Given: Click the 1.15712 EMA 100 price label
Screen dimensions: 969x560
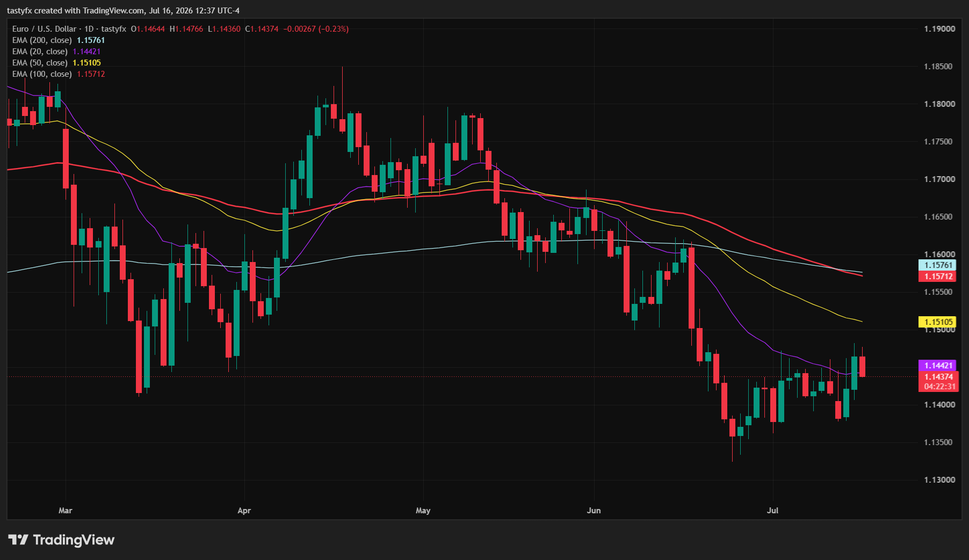Looking at the screenshot, I should click(x=938, y=276).
